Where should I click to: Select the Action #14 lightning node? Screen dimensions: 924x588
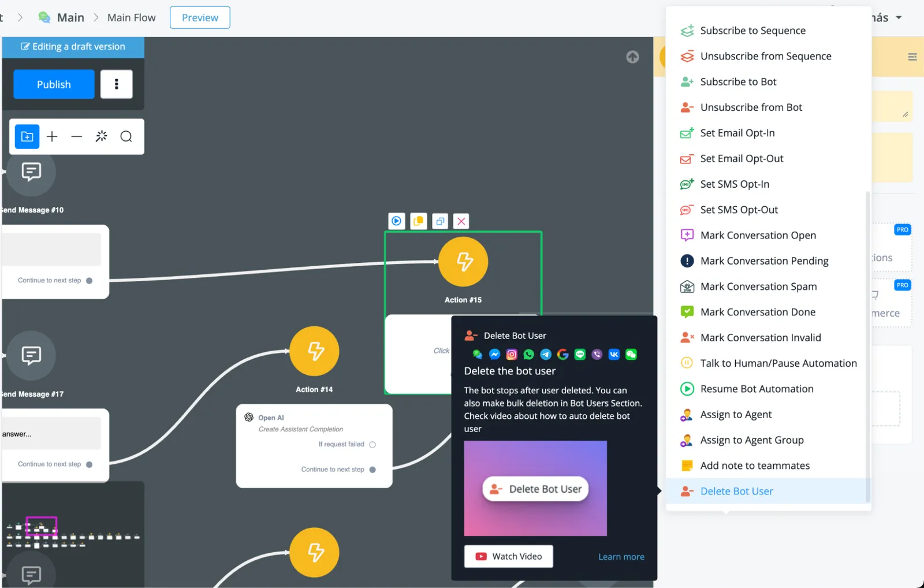point(314,351)
